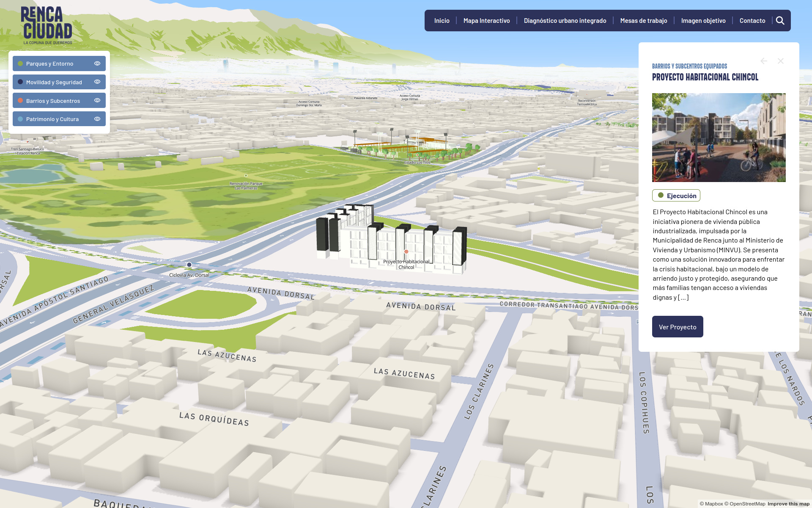812x508 pixels.
Task: Click the Estadio Los Tilos map marker
Action: pos(417,155)
